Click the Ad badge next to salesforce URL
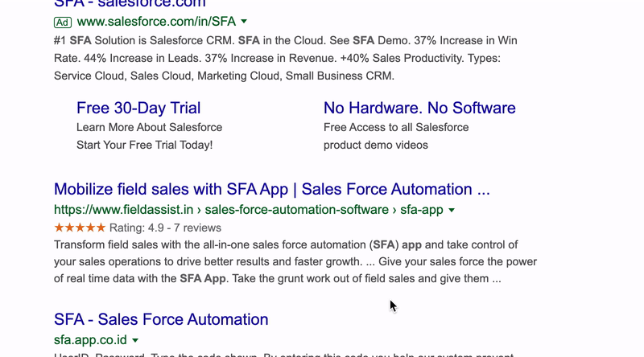644x357 pixels. point(63,23)
